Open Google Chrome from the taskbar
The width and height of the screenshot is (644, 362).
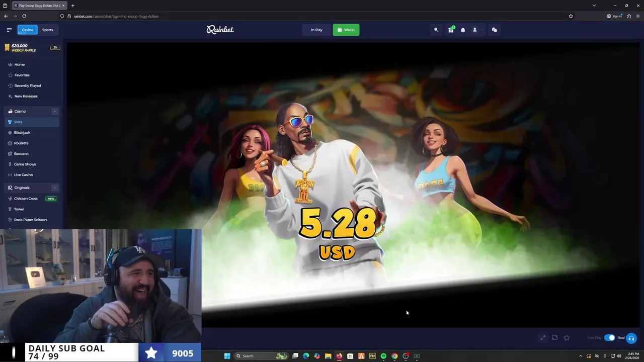click(x=394, y=356)
